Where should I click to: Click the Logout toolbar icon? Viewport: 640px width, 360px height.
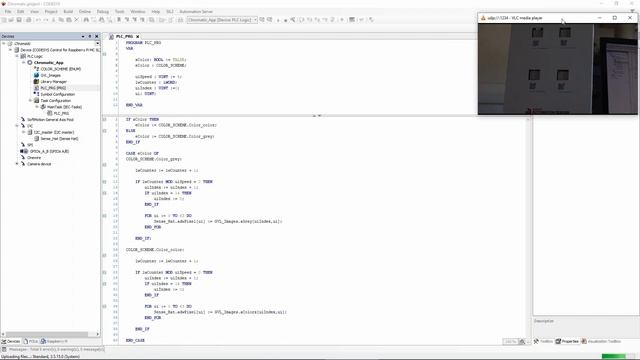click(270, 20)
